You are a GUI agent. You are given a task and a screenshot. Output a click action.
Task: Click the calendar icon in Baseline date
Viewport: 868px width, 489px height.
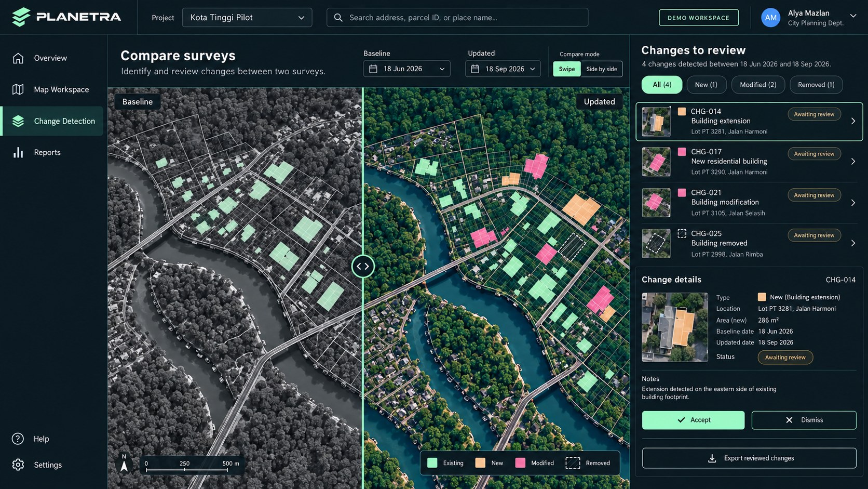(373, 69)
